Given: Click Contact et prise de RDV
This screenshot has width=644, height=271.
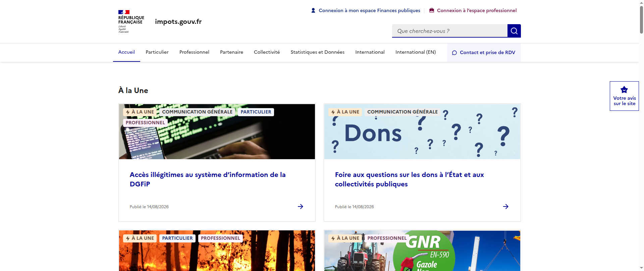Looking at the screenshot, I should [484, 52].
